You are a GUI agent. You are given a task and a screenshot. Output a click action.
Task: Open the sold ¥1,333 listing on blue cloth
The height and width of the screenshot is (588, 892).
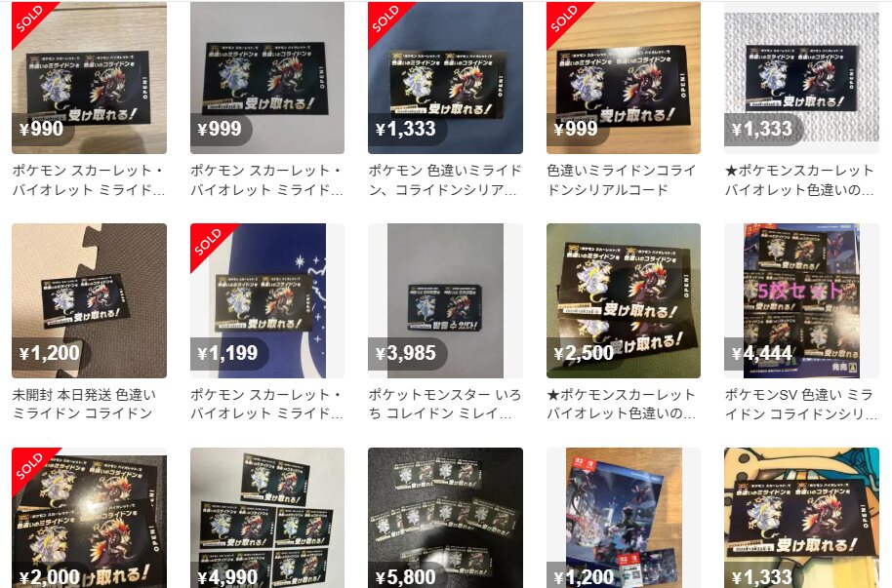[x=445, y=77]
